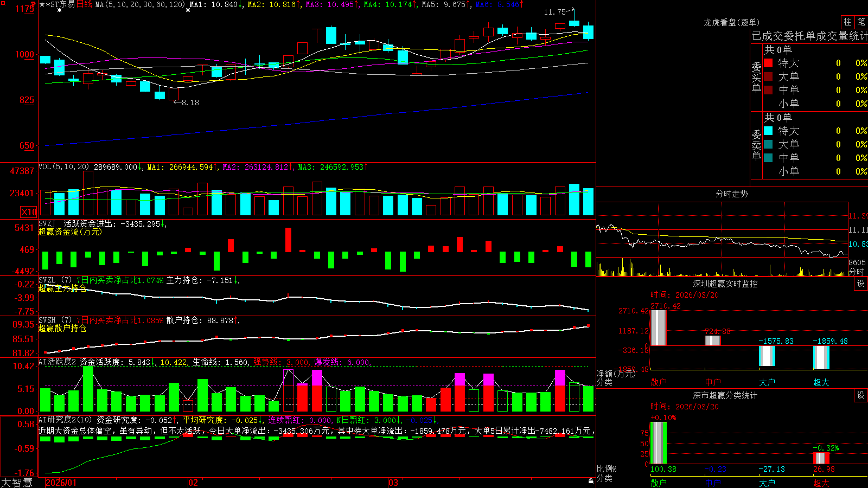Click the 生命线: 1.560 parameter
Screen dimensions: 868x488
(x=221, y=362)
